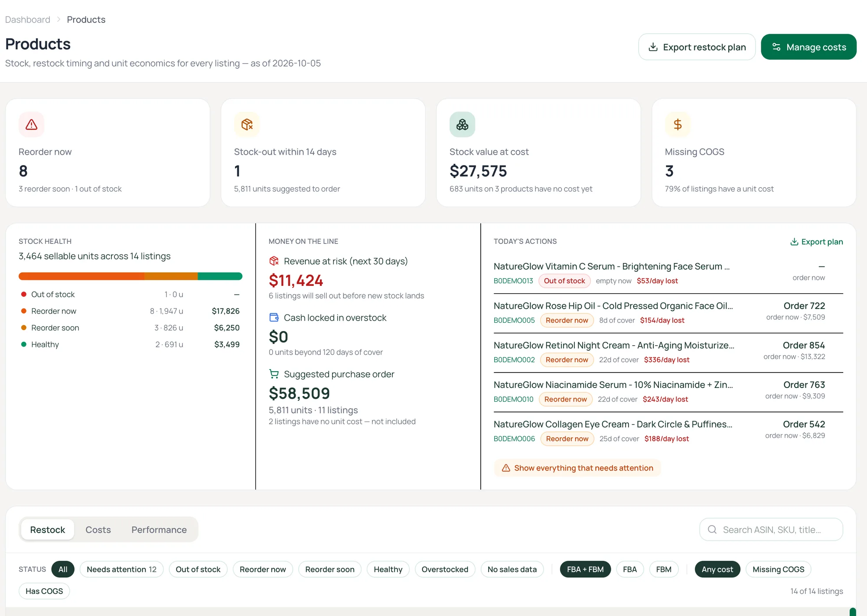The height and width of the screenshot is (616, 867).
Task: Toggle the Reorder soon filter chip
Action: (x=330, y=569)
